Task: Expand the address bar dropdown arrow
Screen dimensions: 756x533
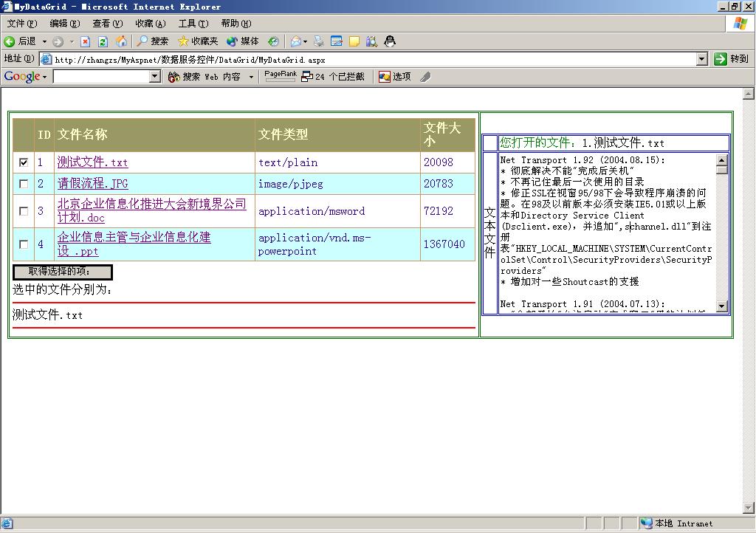Action: [x=702, y=59]
